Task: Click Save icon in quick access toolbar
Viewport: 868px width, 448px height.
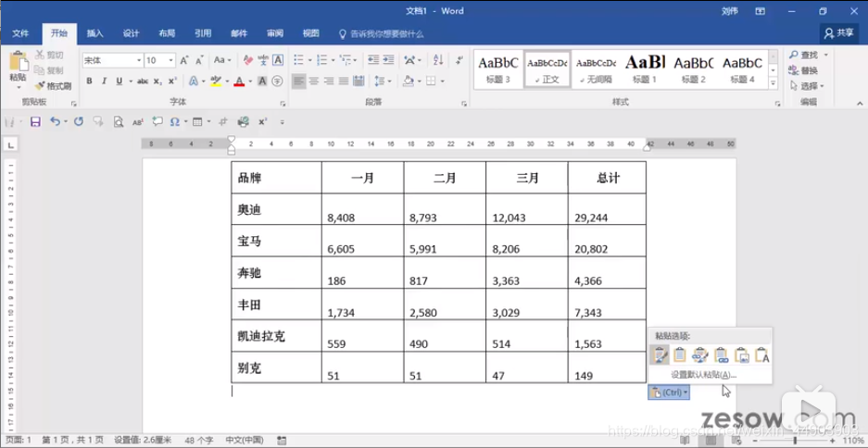Action: pyautogui.click(x=35, y=121)
